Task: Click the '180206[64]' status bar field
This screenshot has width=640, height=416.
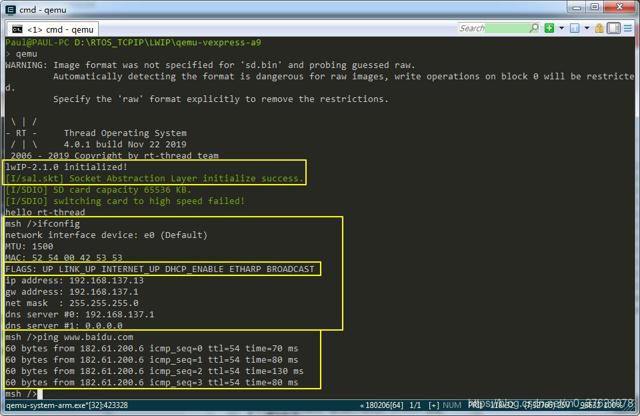Action: click(x=381, y=405)
